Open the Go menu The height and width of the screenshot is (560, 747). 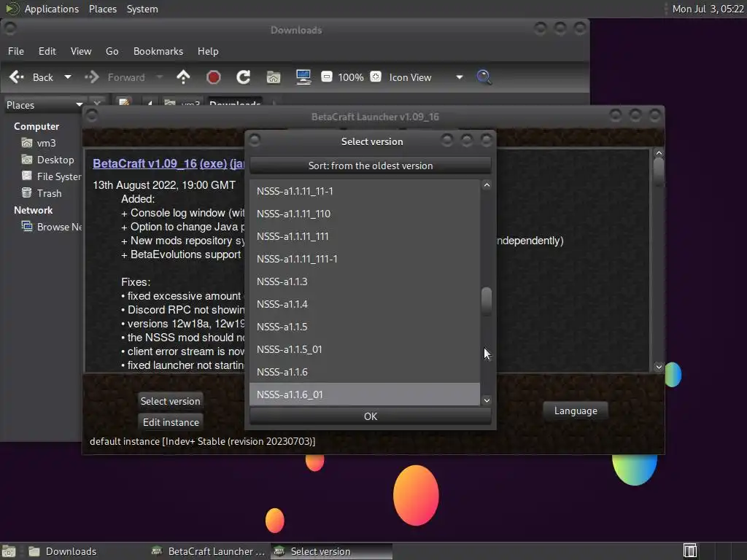(x=112, y=52)
